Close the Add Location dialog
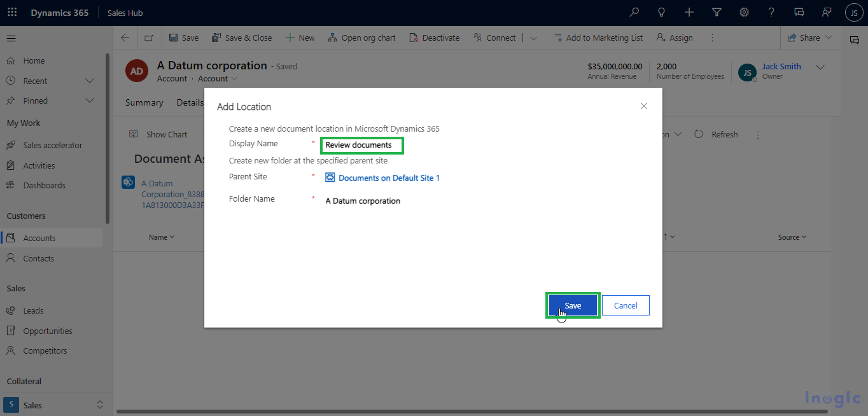The width and height of the screenshot is (868, 416). (643, 106)
